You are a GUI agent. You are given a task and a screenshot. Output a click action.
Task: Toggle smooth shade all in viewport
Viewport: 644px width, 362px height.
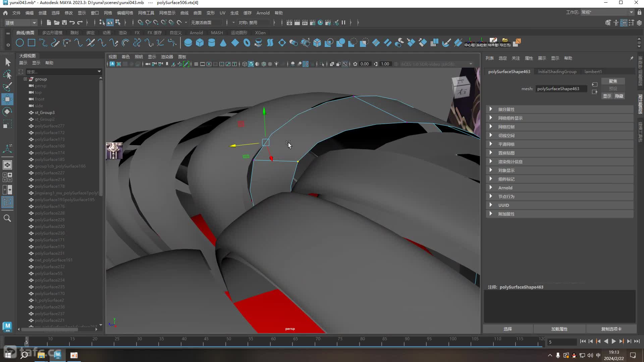[251, 64]
